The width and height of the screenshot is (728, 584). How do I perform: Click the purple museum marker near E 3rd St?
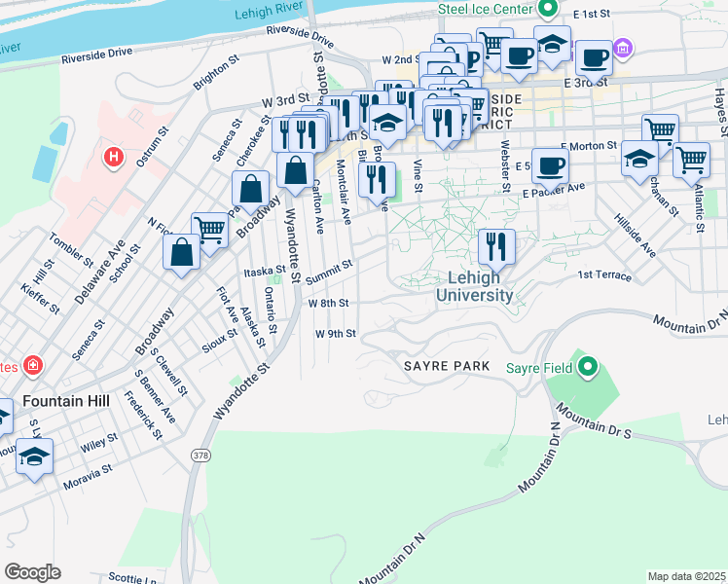click(x=623, y=48)
